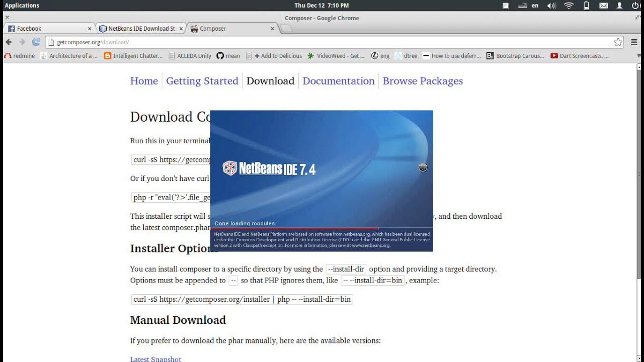This screenshot has width=644, height=362.
Task: Bookmark this page with star icon
Action: [618, 42]
